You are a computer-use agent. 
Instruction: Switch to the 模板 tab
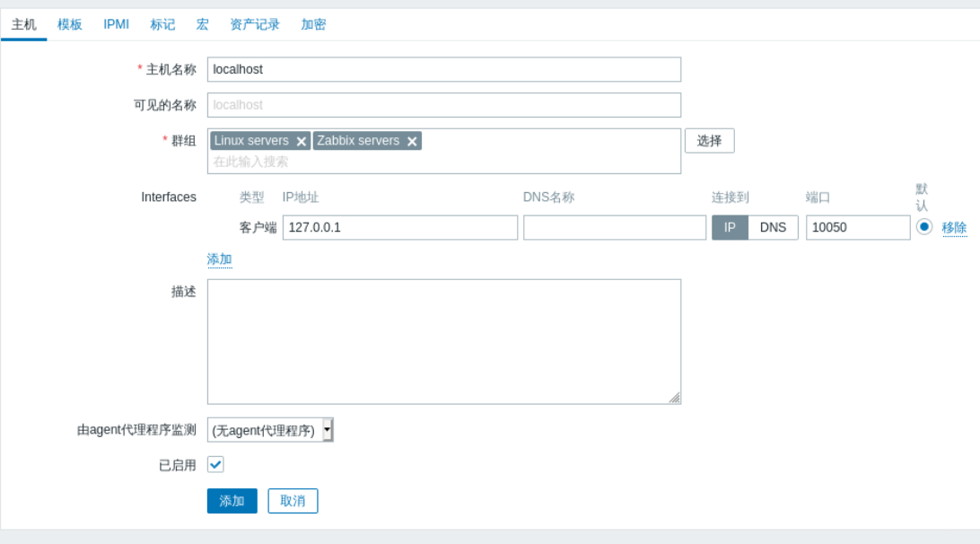click(x=69, y=24)
